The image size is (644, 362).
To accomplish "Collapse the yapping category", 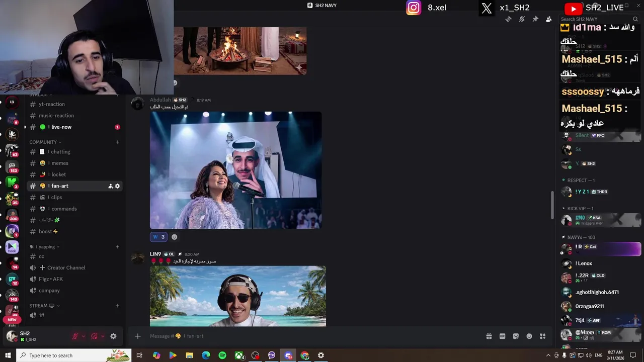I will click(45, 247).
